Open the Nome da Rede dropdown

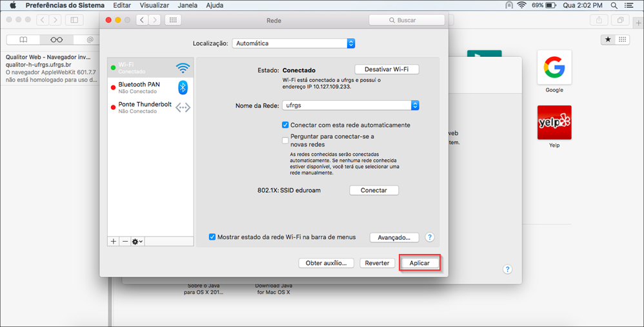[x=350, y=105]
